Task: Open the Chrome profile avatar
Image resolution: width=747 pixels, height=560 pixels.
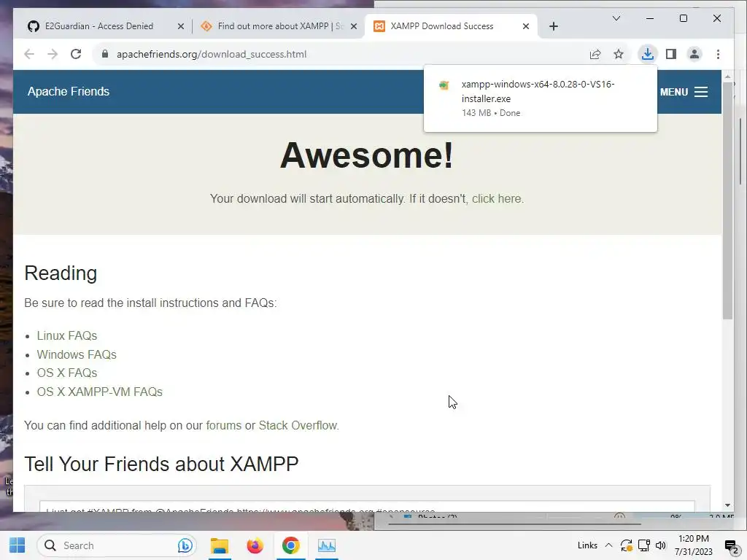Action: pos(694,54)
